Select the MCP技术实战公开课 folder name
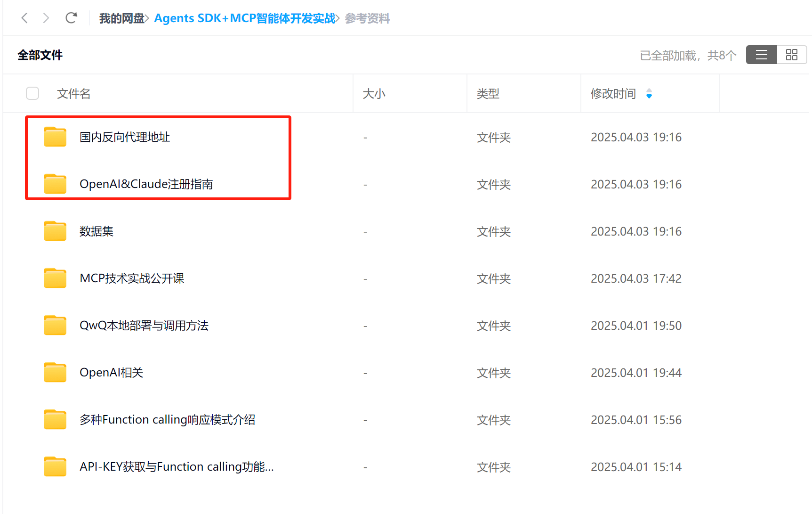This screenshot has height=514, width=812. (132, 278)
